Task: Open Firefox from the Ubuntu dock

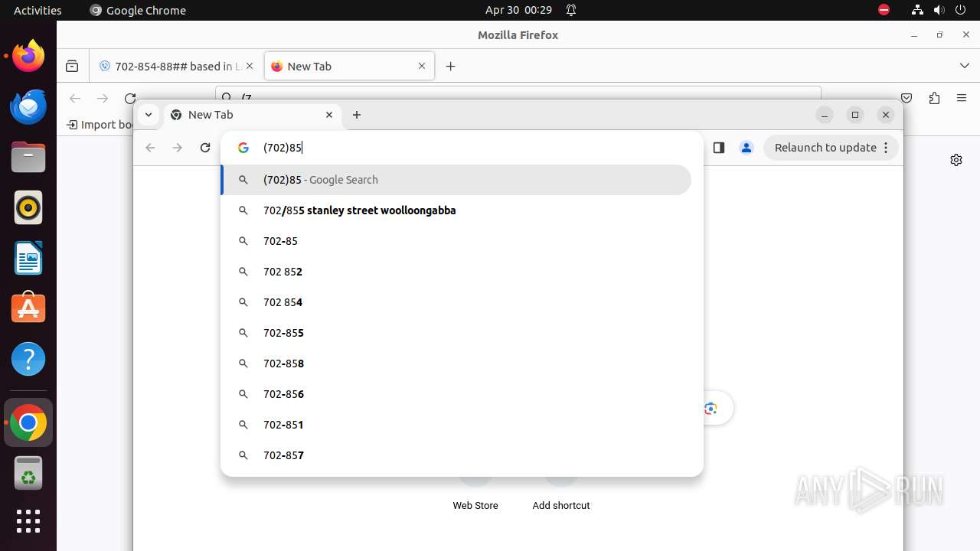Action: pos(28,56)
